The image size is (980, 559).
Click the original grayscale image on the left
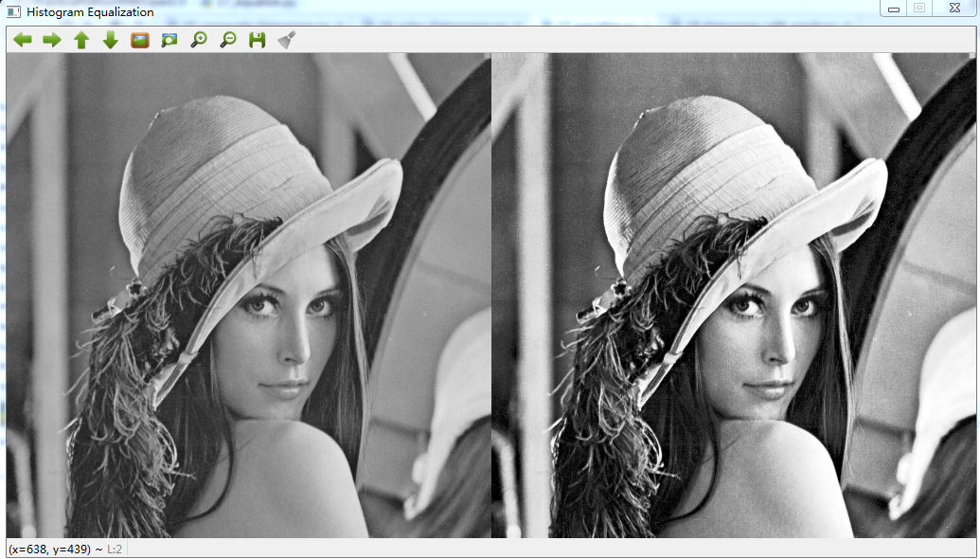tap(249, 295)
